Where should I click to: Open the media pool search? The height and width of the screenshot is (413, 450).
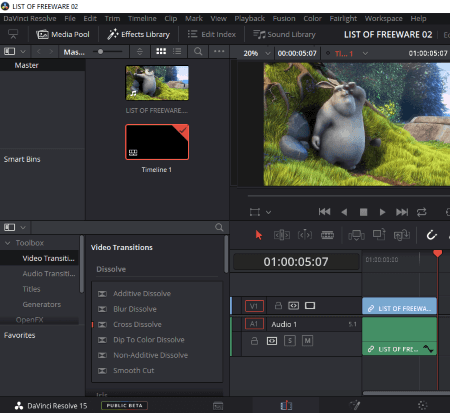(198, 51)
